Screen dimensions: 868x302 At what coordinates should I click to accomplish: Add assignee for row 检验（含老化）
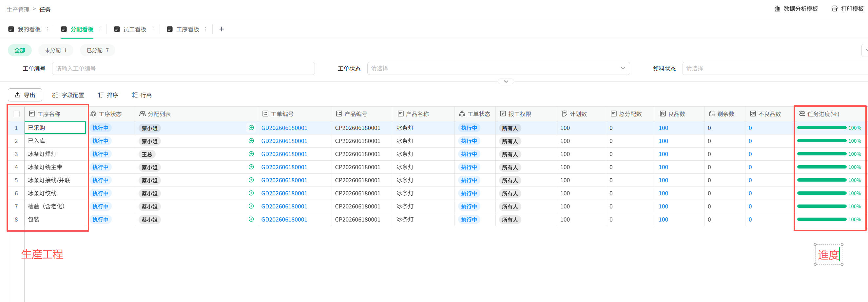click(251, 206)
